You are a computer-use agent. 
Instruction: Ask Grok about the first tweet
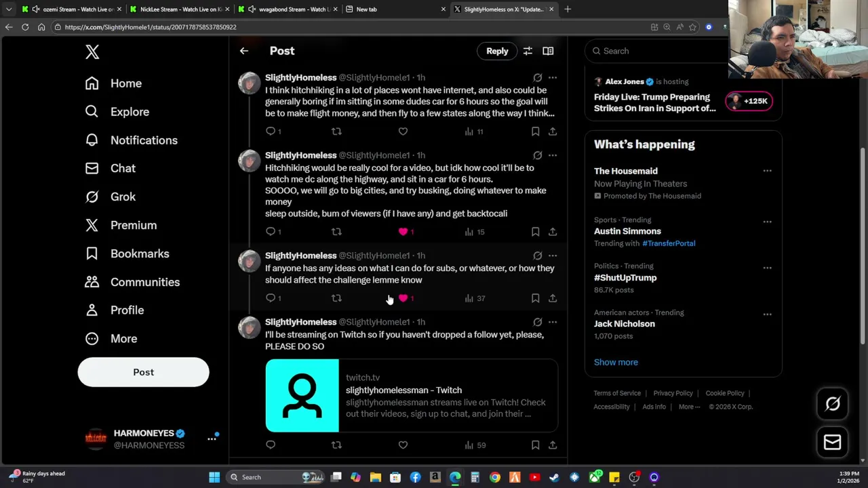pyautogui.click(x=537, y=77)
